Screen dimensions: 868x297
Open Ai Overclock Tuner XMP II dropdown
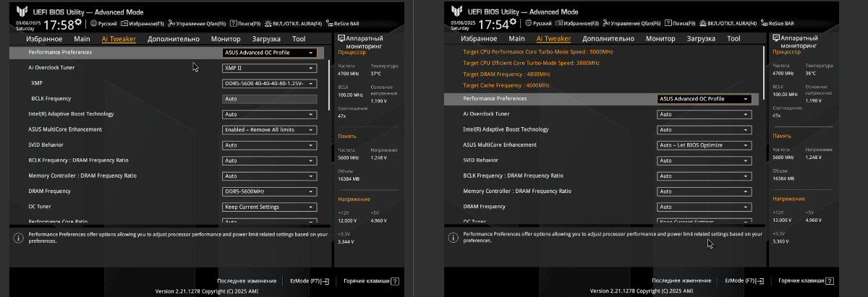click(x=269, y=68)
